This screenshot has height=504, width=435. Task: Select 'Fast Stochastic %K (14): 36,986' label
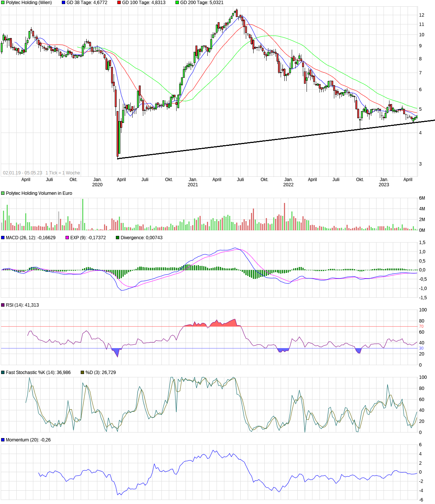pos(38,373)
